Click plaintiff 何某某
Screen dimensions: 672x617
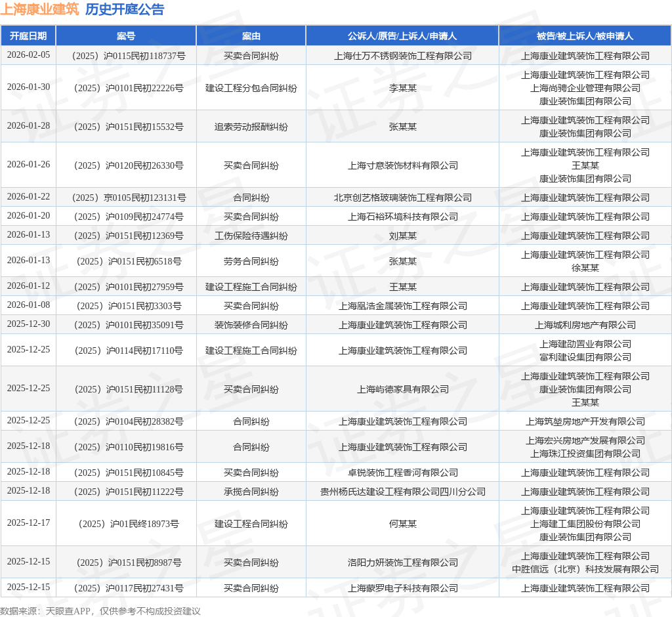[402, 524]
